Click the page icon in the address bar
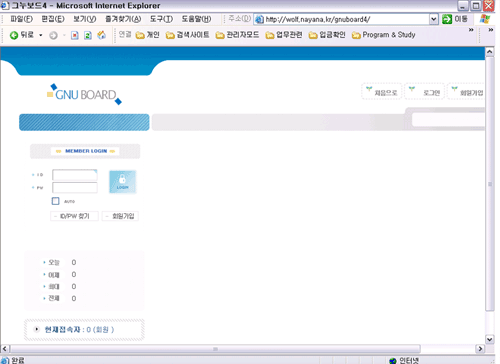Image resolution: width=500 pixels, height=364 pixels. tap(259, 19)
